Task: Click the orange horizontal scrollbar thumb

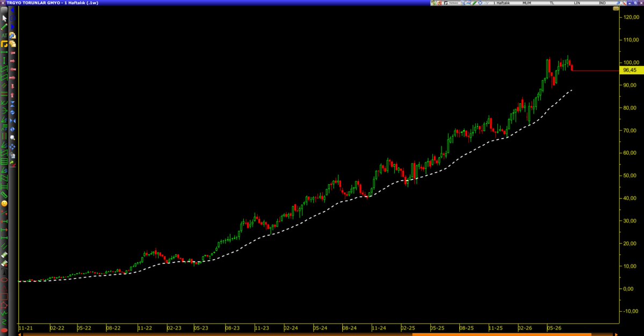Action: [x=502, y=334]
